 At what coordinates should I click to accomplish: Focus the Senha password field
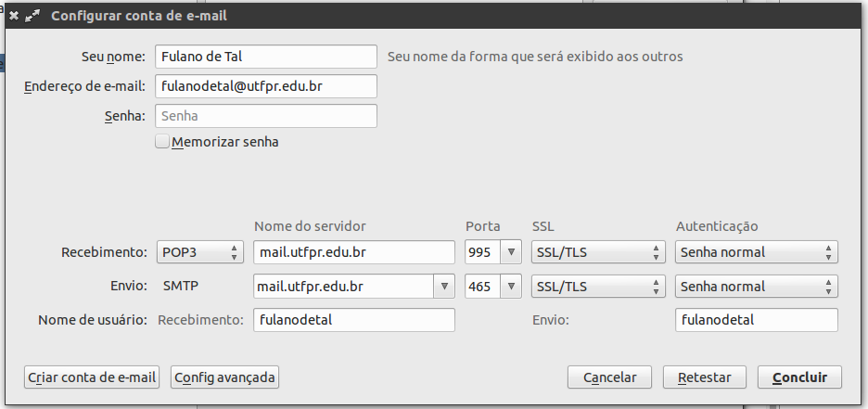coord(266,116)
